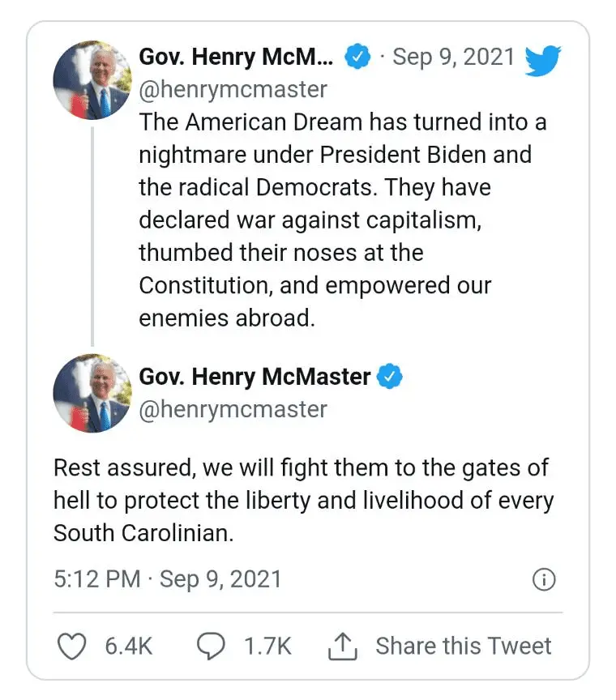Screen dimensions: 616x700
Task: Click verified badge on first tweet
Action: pos(357,58)
